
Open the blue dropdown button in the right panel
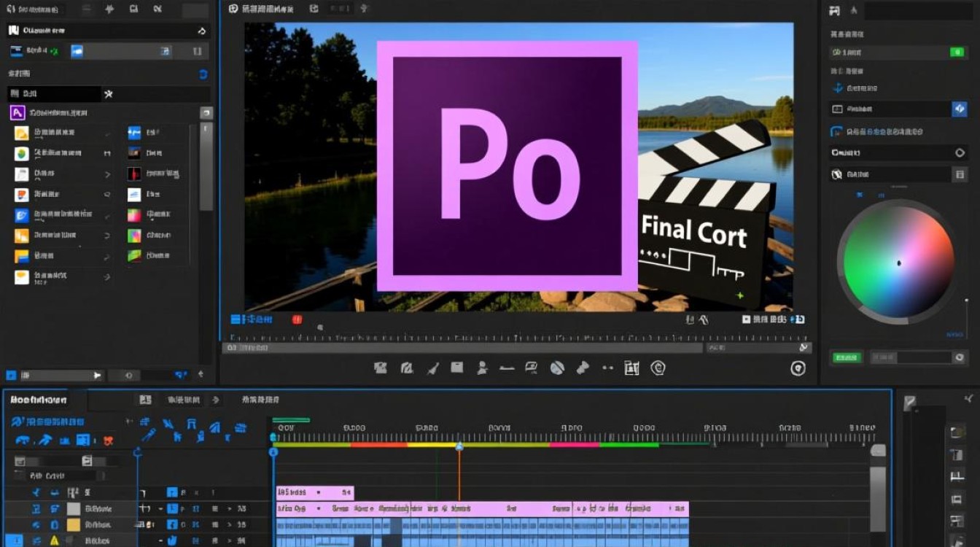(960, 109)
